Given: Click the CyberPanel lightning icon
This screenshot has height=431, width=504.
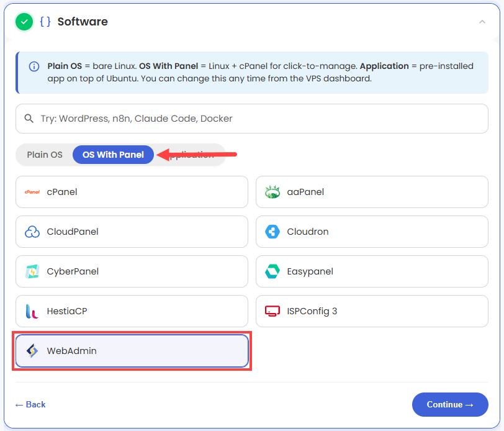Looking at the screenshot, I should pos(32,271).
